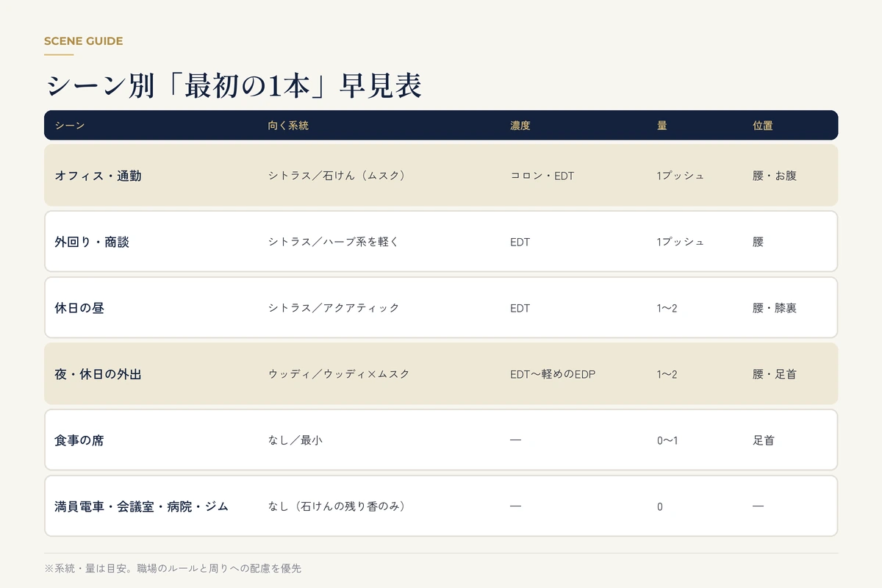Screen dimensions: 882x588
Task: Click シトラス／石けん（ムスク） cell
Action: tap(337, 176)
